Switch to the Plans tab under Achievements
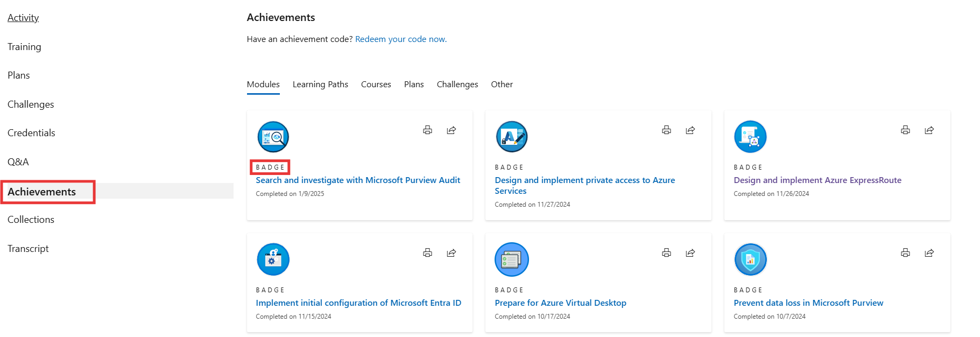This screenshot has width=980, height=337. [x=414, y=85]
